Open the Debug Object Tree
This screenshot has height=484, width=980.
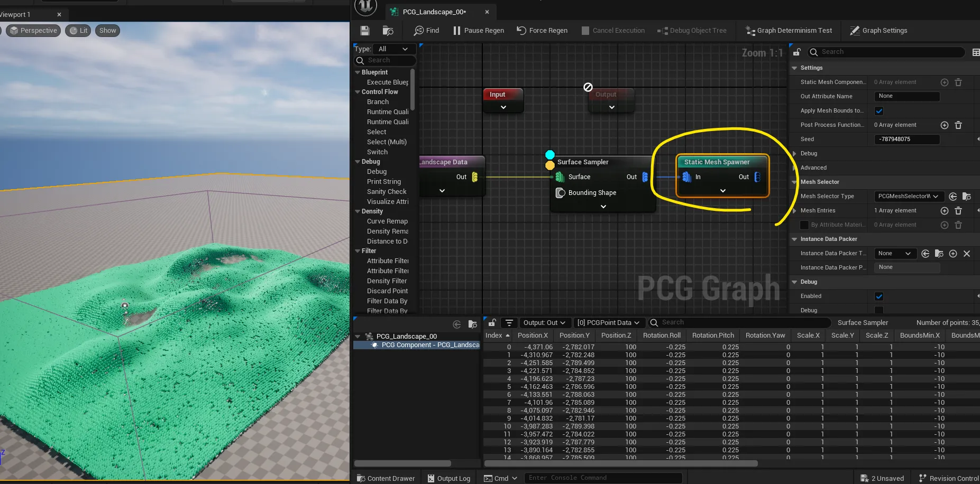692,31
